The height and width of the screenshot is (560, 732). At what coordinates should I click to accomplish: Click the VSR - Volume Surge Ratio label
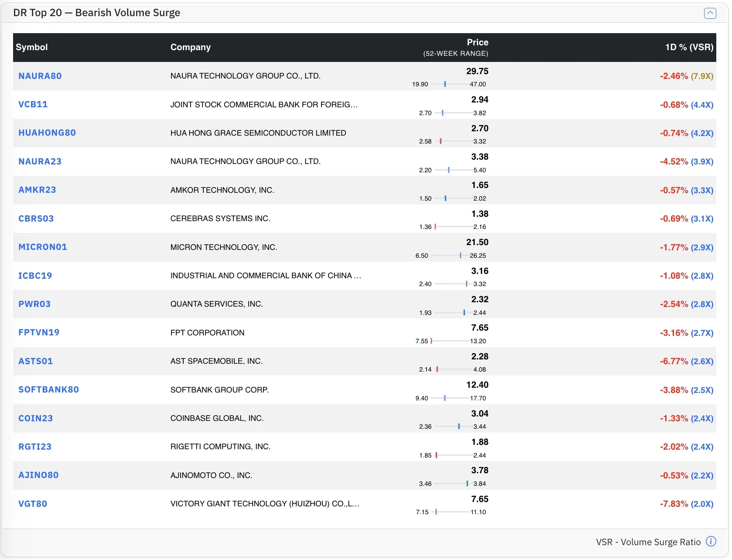tap(648, 542)
